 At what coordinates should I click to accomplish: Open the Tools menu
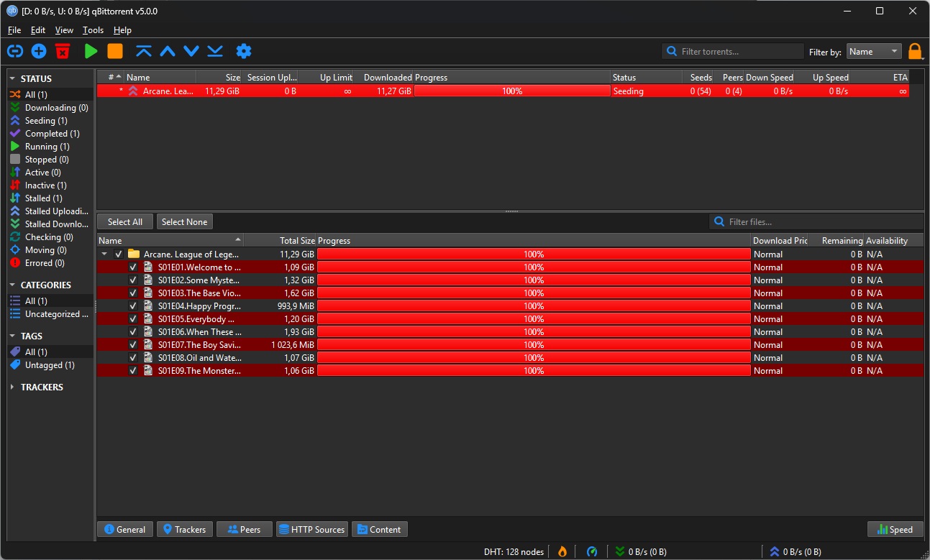point(93,30)
